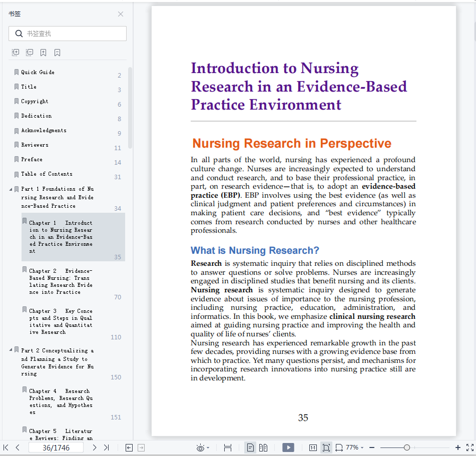Open Chapter 4 Research Problems bookmark

tap(61, 401)
